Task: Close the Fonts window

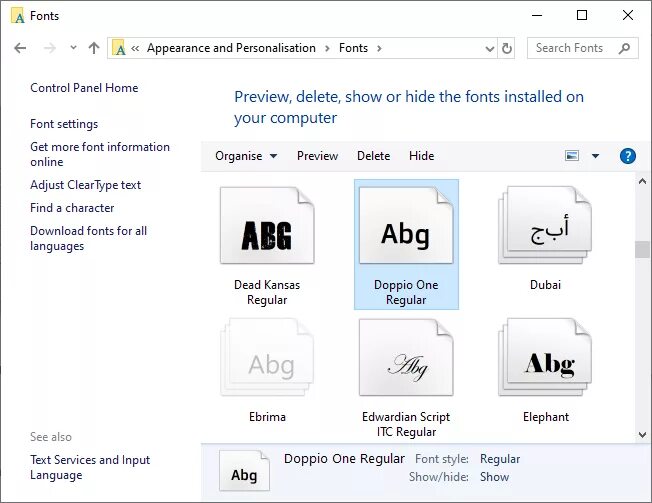Action: click(x=627, y=15)
